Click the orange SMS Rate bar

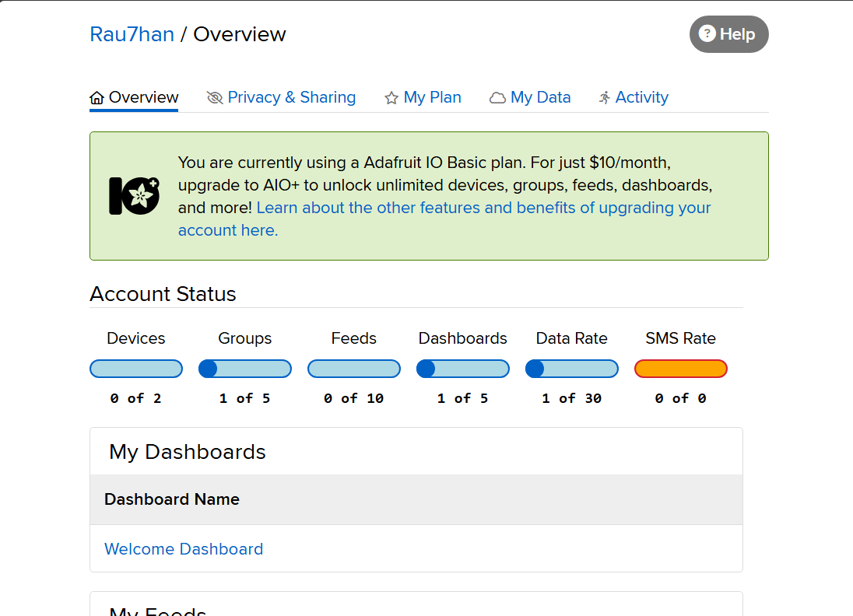[x=680, y=369]
